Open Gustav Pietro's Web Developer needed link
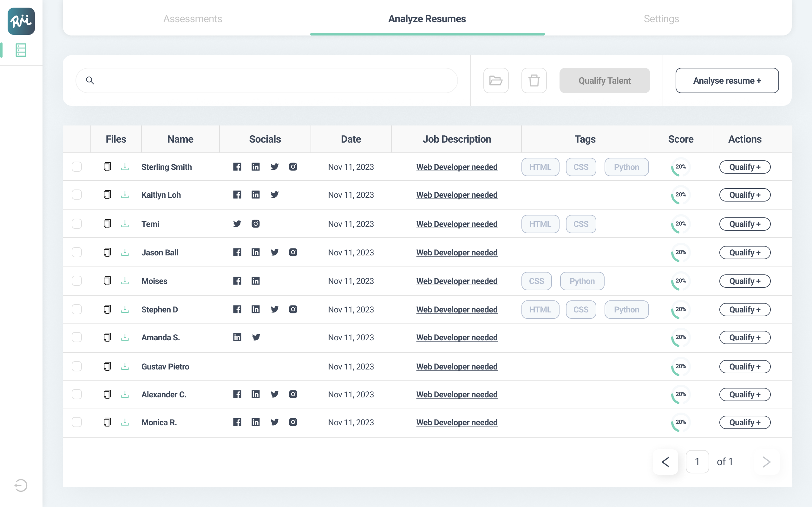This screenshot has height=507, width=812. 457,367
